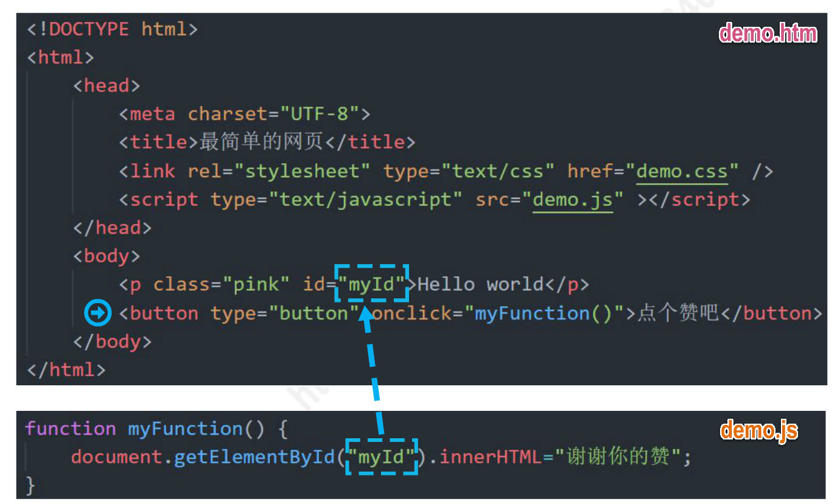Click the <!DOCTYPE html> declaration line
The height and width of the screenshot is (504, 840).
[x=112, y=29]
